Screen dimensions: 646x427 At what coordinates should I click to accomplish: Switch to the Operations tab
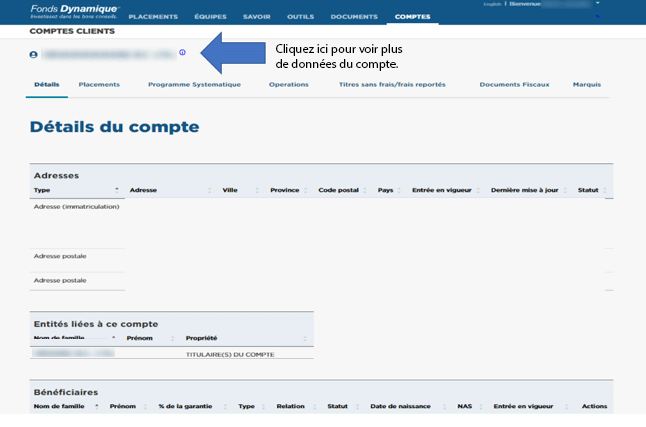click(289, 84)
